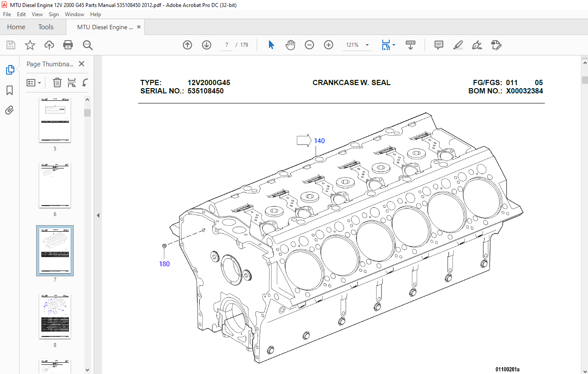The height and width of the screenshot is (374, 588).
Task: Click the CRANKCASE W. SEAL heading
Action: click(351, 82)
